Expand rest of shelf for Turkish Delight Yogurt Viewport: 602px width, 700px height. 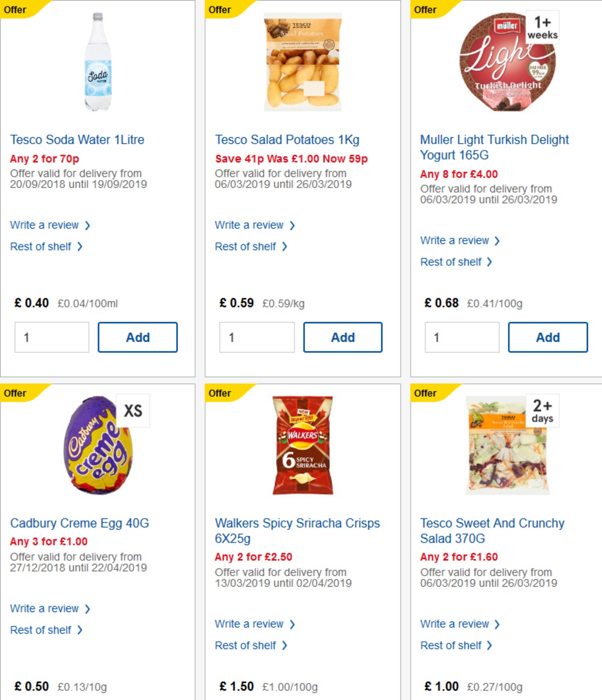[x=452, y=261]
